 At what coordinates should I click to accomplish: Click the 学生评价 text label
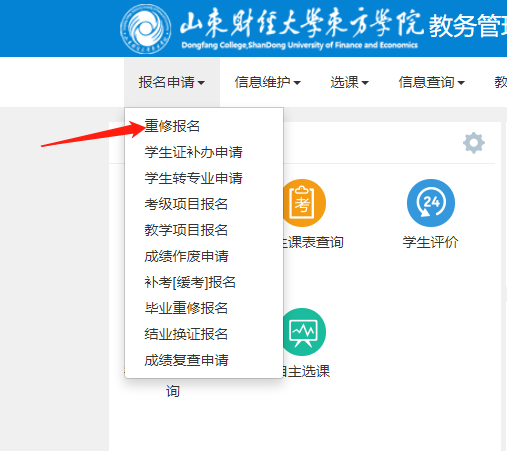coord(430,242)
